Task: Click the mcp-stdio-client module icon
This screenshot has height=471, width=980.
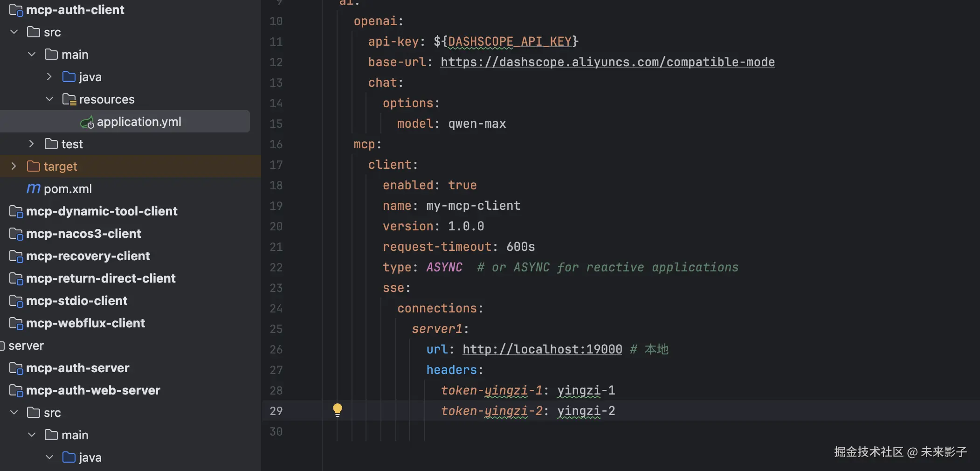Action: [16, 301]
